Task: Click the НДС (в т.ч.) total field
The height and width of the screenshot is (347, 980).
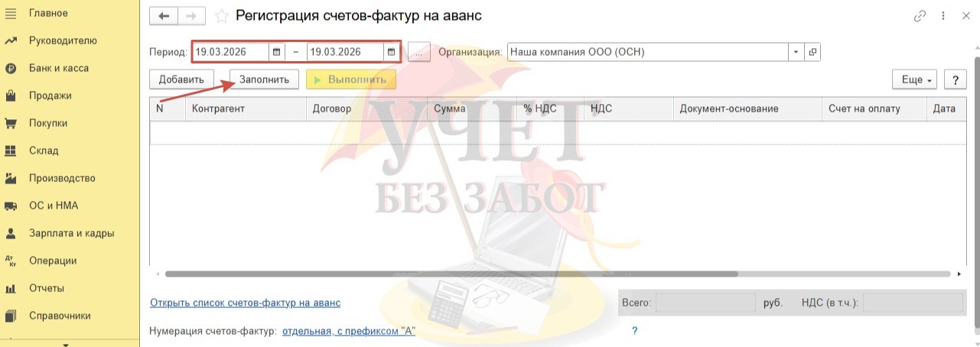Action: click(913, 303)
